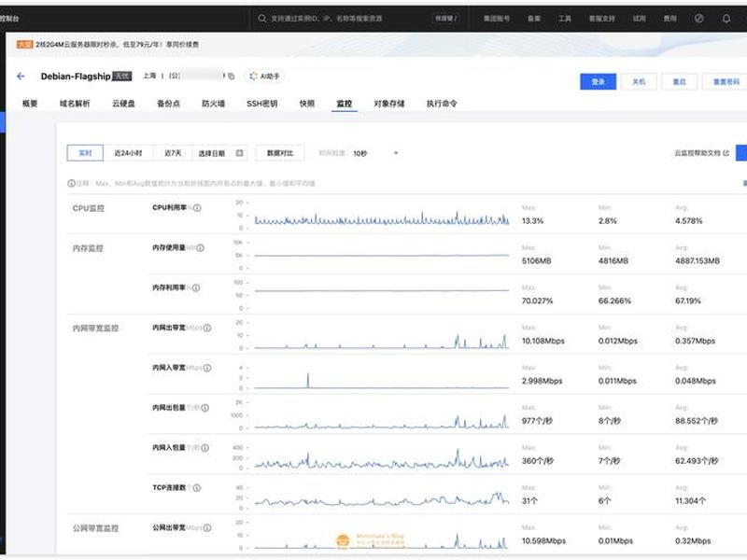Viewport: 747px width, 560px height.
Task: Select the 近7天 time range
Action: (173, 153)
